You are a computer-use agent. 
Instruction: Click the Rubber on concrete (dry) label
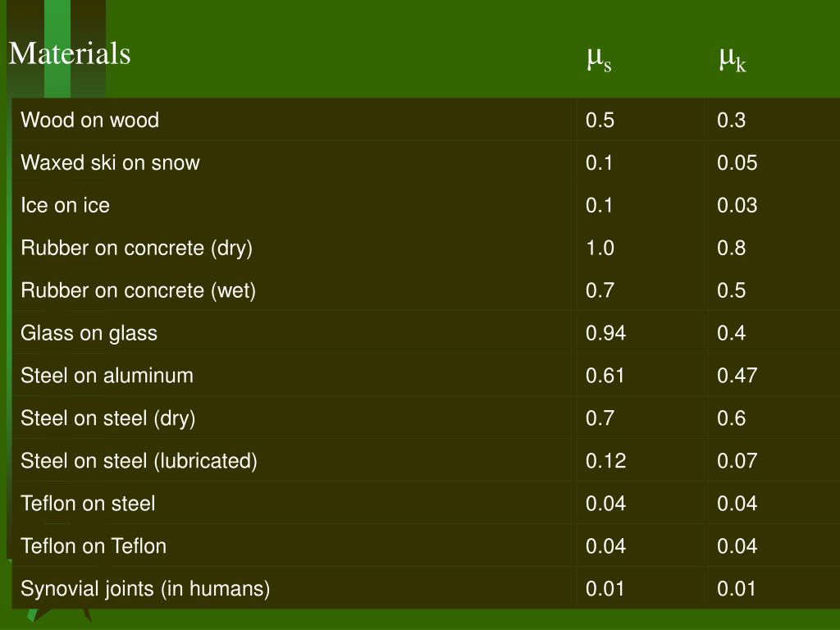(x=137, y=248)
